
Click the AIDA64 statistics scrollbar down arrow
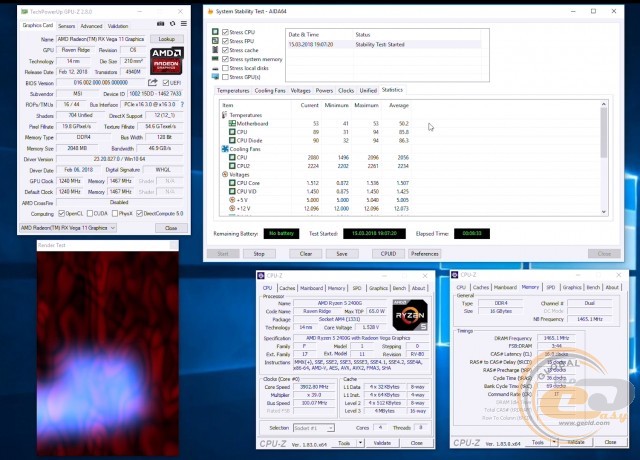604,212
